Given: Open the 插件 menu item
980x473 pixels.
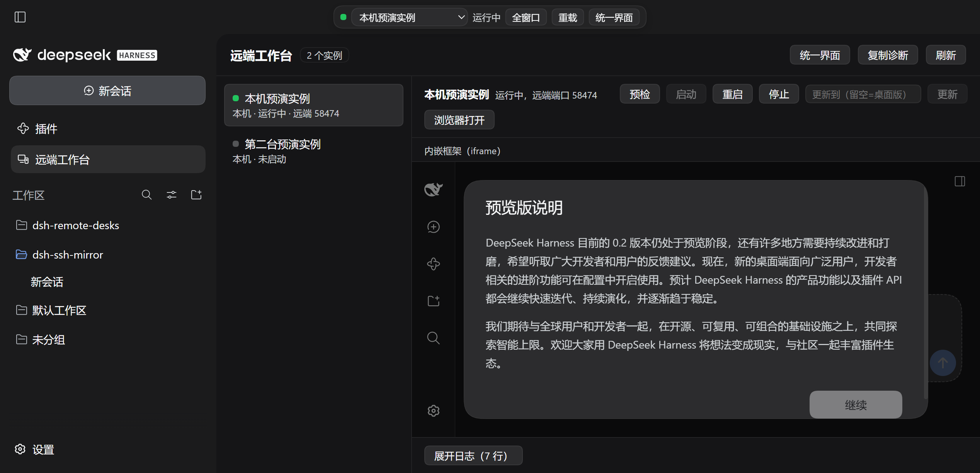Looking at the screenshot, I should 108,129.
